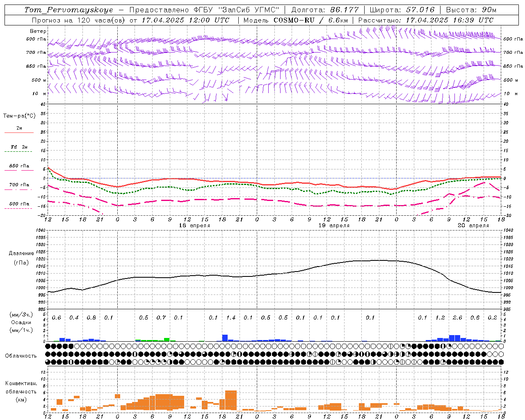Click the 2.6 precipitation value
The image size is (525, 420).
tap(457, 318)
